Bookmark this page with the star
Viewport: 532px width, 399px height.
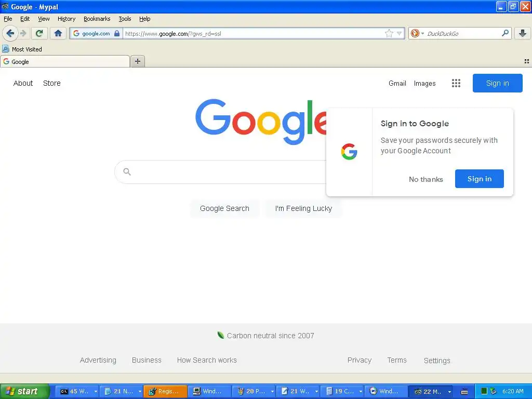389,33
